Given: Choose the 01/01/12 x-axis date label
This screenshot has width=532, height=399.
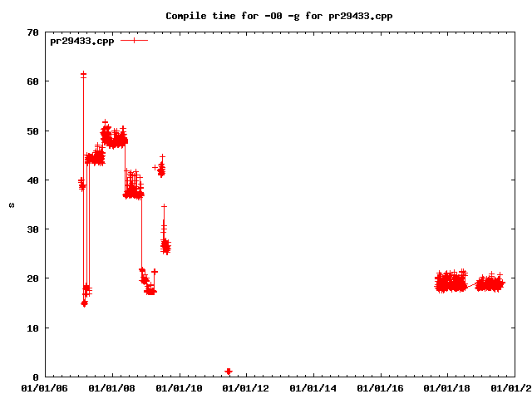Looking at the screenshot, I should 246,387.
